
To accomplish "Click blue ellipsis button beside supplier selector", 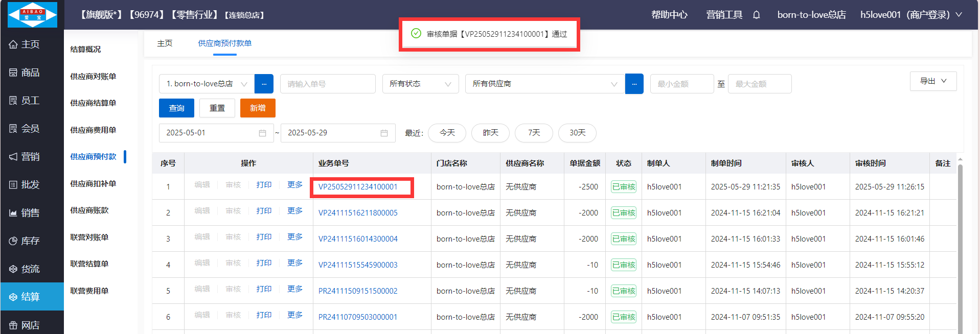I will pos(634,84).
